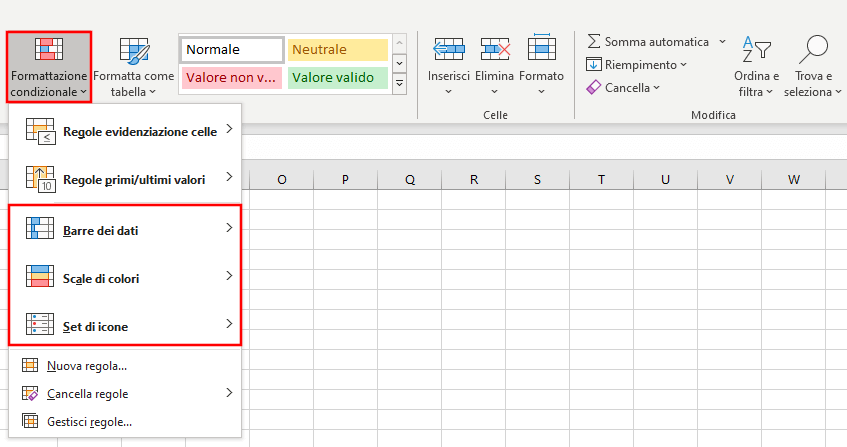Click the Elimina button label
This screenshot has height=447, width=847.
click(494, 76)
